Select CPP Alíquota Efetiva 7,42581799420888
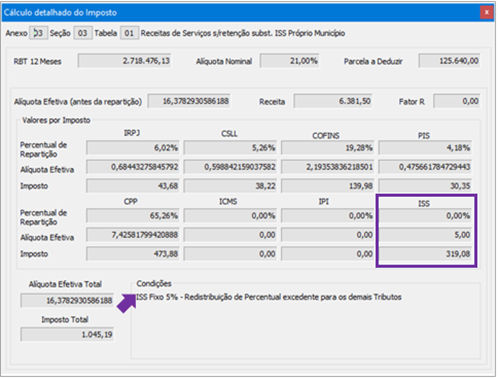This screenshot has width=498, height=378. tap(133, 235)
